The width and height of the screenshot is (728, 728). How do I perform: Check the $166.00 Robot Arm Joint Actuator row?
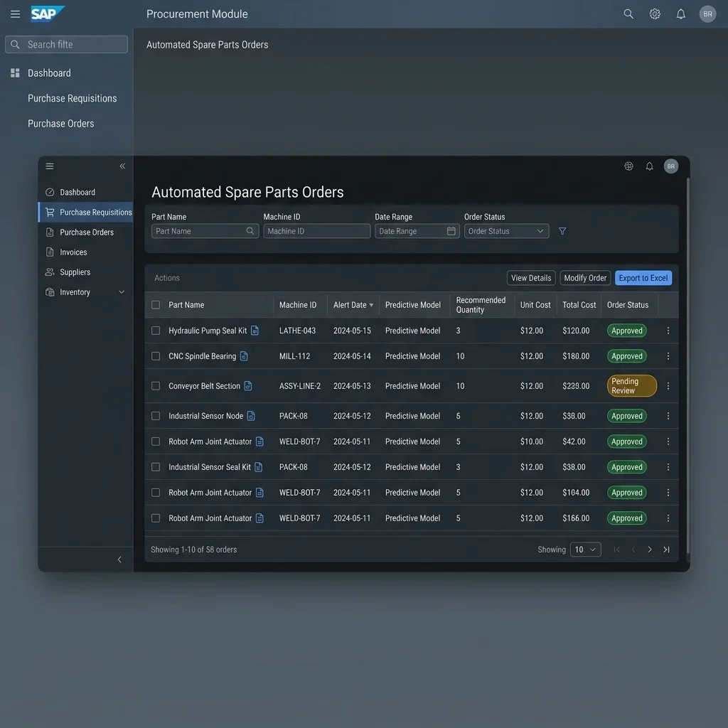click(156, 518)
